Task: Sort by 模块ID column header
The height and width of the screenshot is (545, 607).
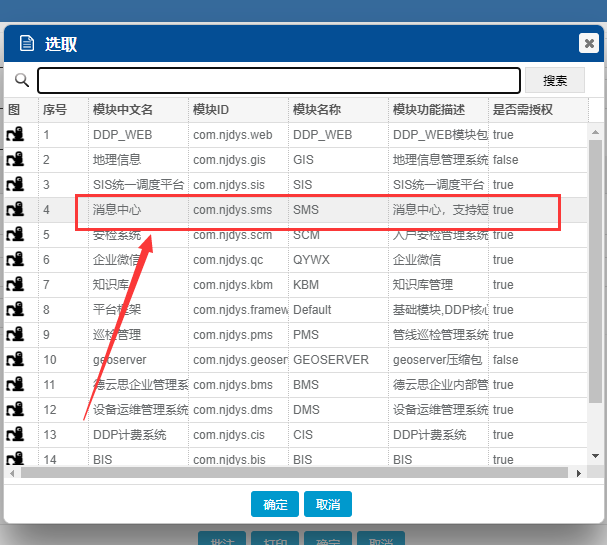Action: (x=237, y=109)
